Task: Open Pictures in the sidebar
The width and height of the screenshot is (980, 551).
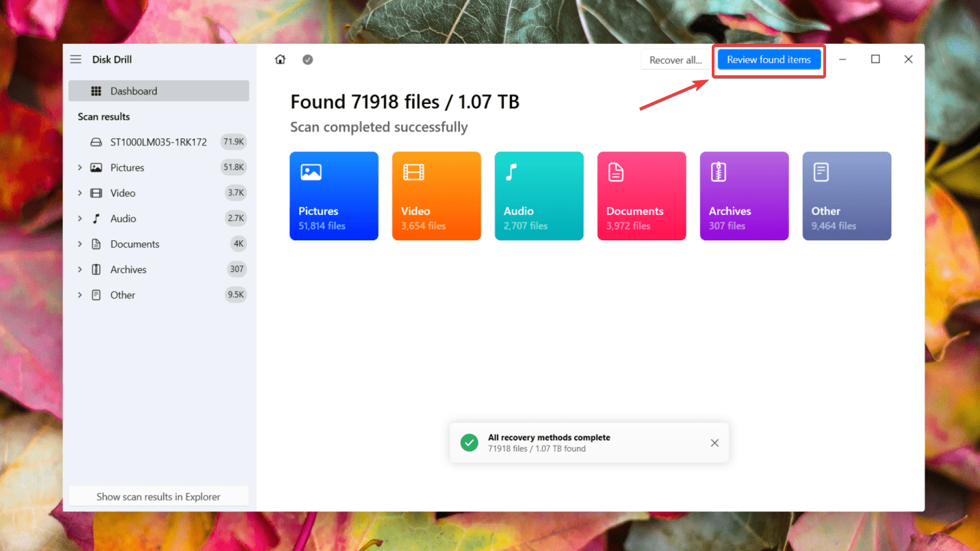Action: (159, 168)
